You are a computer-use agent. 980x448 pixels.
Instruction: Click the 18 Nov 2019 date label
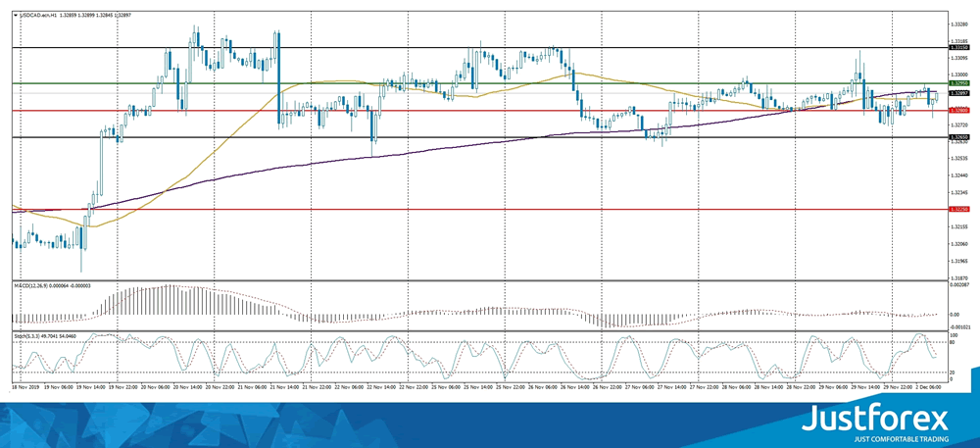click(x=24, y=387)
